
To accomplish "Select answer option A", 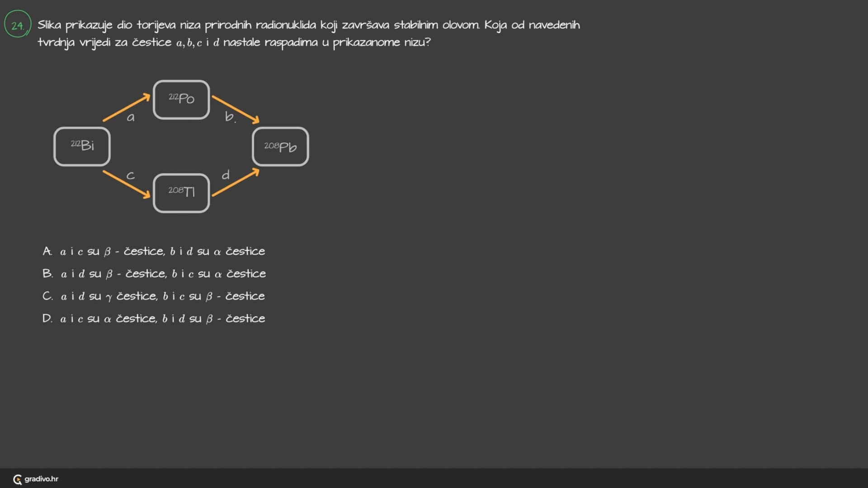I will coord(154,251).
